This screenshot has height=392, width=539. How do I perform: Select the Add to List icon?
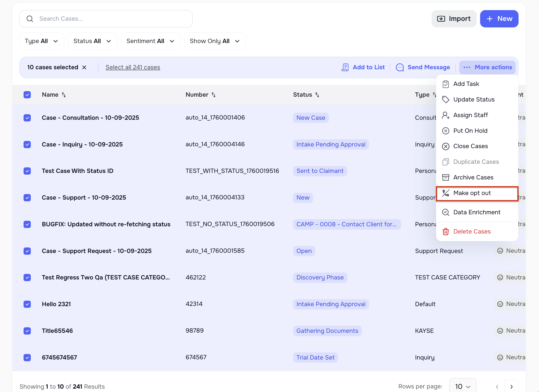(345, 67)
